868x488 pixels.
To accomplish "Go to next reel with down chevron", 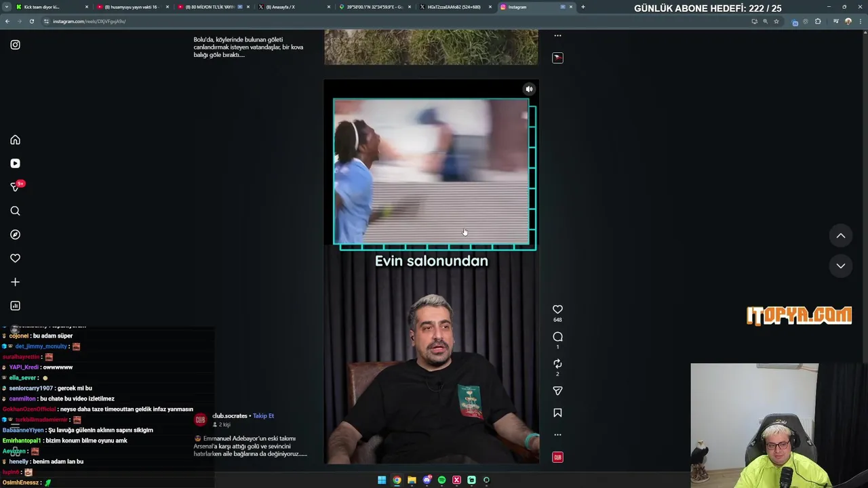I will tap(841, 266).
